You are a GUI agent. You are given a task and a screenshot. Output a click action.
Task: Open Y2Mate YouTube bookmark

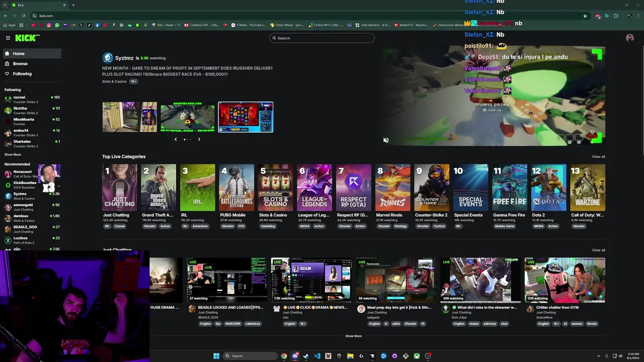pos(248,25)
